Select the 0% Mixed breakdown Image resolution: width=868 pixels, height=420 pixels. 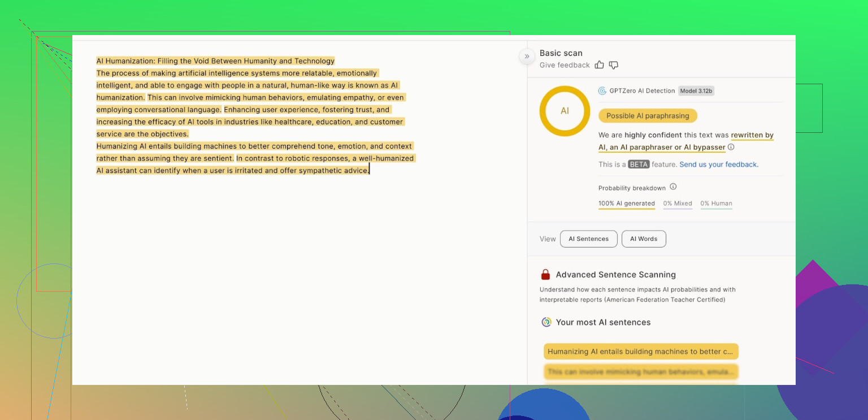678,203
